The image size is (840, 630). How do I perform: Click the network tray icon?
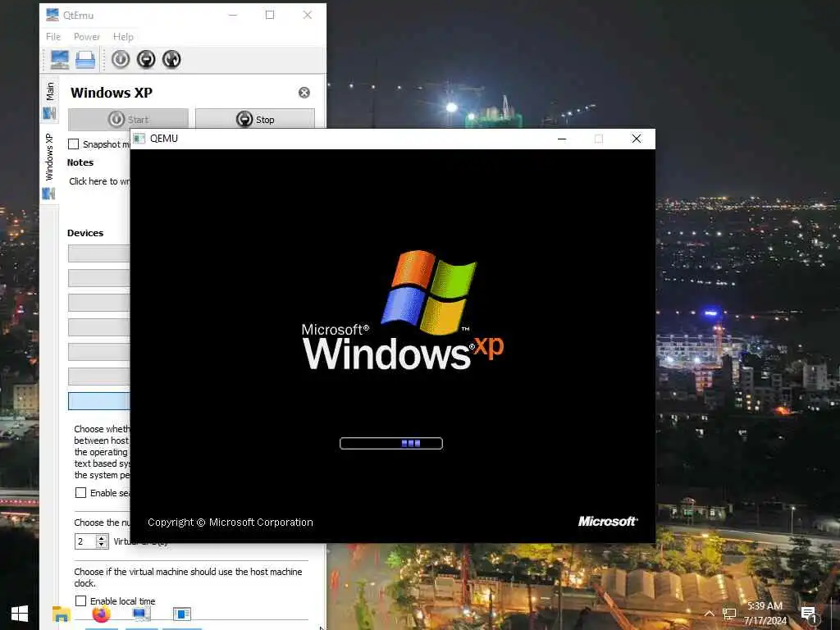(729, 614)
